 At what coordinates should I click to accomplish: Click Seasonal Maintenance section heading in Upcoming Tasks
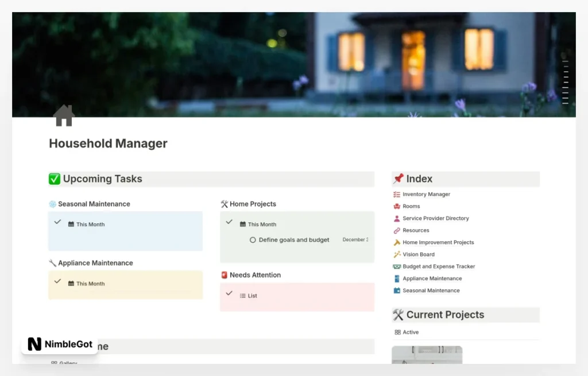(x=94, y=204)
